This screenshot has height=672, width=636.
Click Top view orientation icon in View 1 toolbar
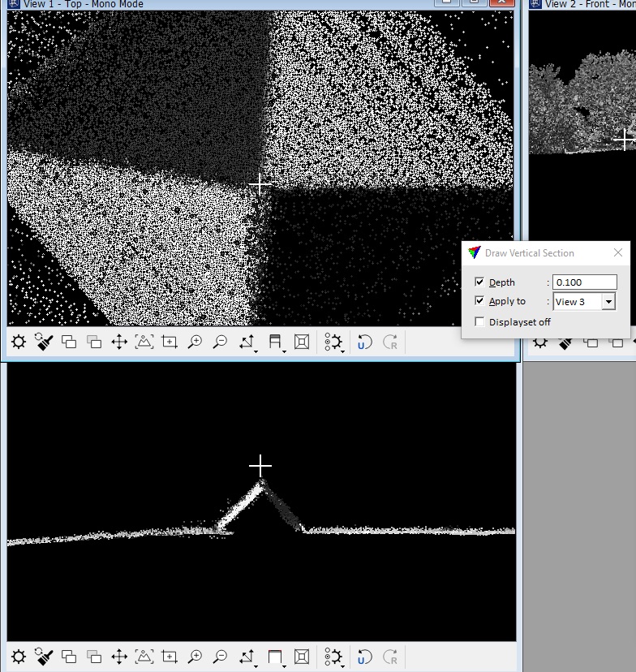[274, 342]
